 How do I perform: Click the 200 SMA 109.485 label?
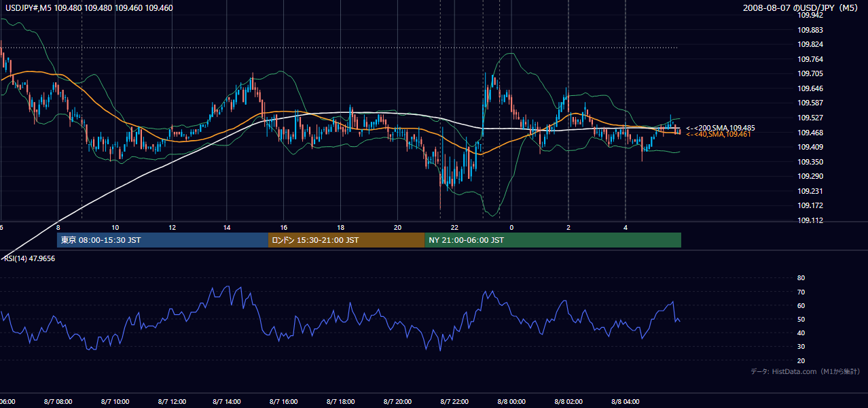coord(720,128)
